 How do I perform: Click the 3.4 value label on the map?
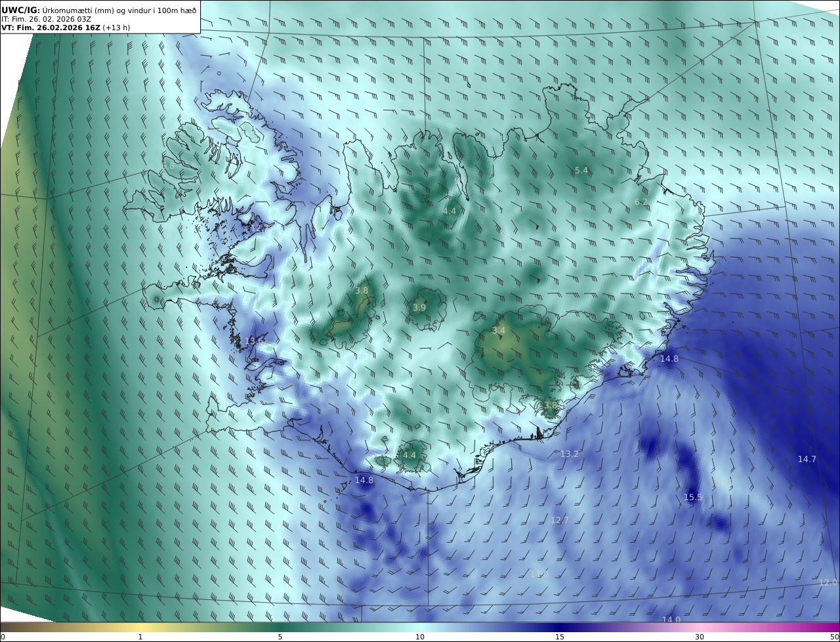point(499,331)
